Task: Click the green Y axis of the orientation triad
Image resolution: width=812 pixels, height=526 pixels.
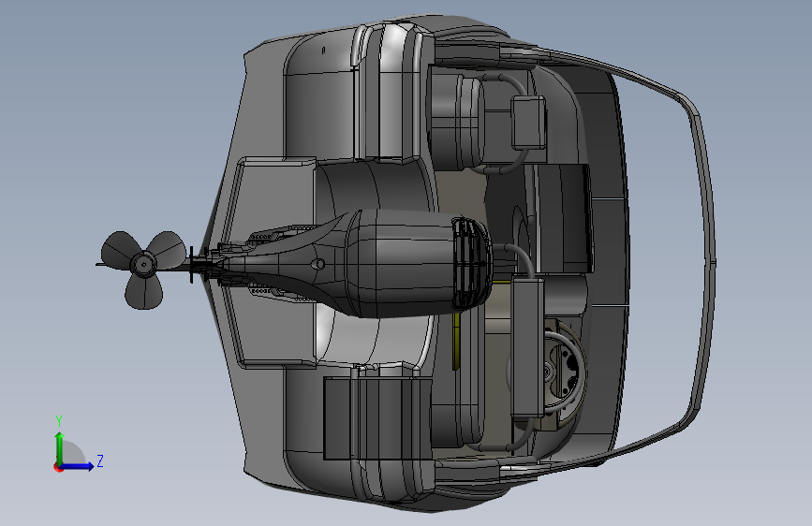Action: pos(60,447)
